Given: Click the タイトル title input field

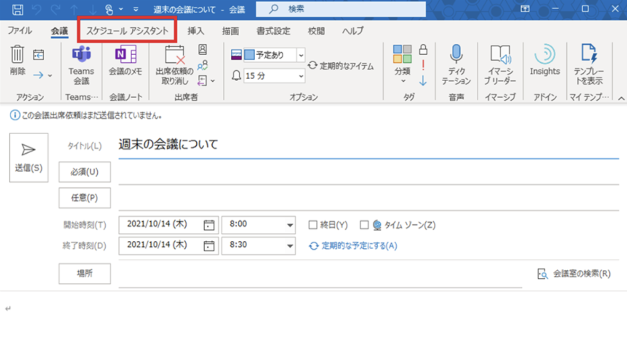Looking at the screenshot, I should pyautogui.click(x=367, y=144).
